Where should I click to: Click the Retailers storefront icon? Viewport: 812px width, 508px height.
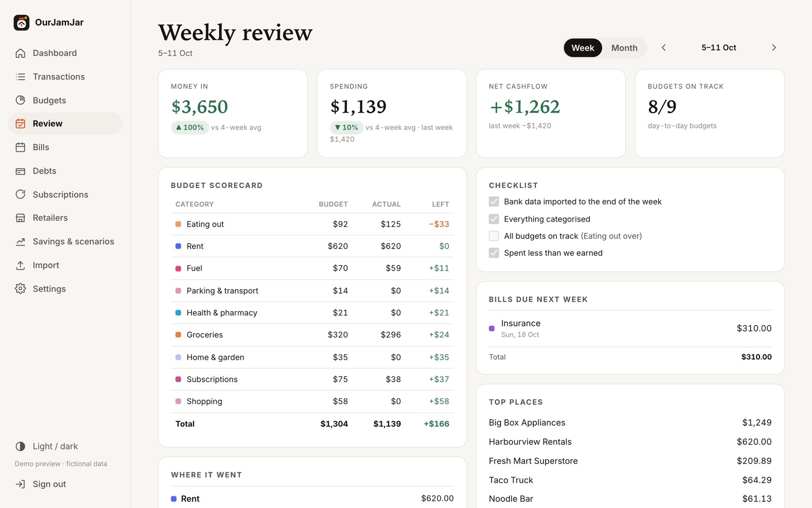pos(20,218)
